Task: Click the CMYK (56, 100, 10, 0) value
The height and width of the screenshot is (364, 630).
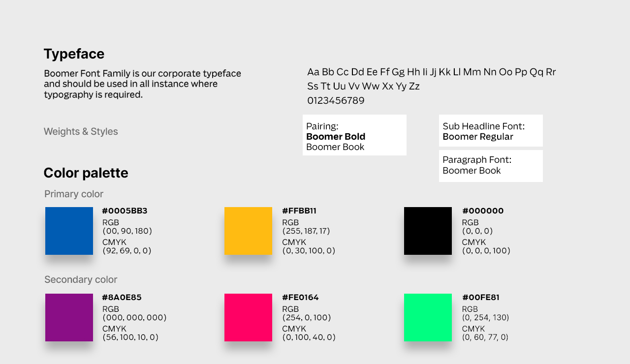Action: (130, 337)
